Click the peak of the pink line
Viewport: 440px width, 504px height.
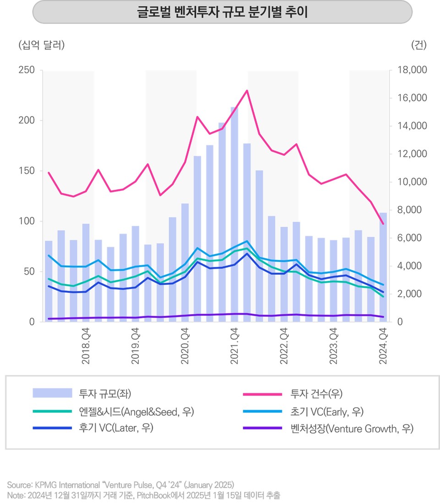[247, 91]
